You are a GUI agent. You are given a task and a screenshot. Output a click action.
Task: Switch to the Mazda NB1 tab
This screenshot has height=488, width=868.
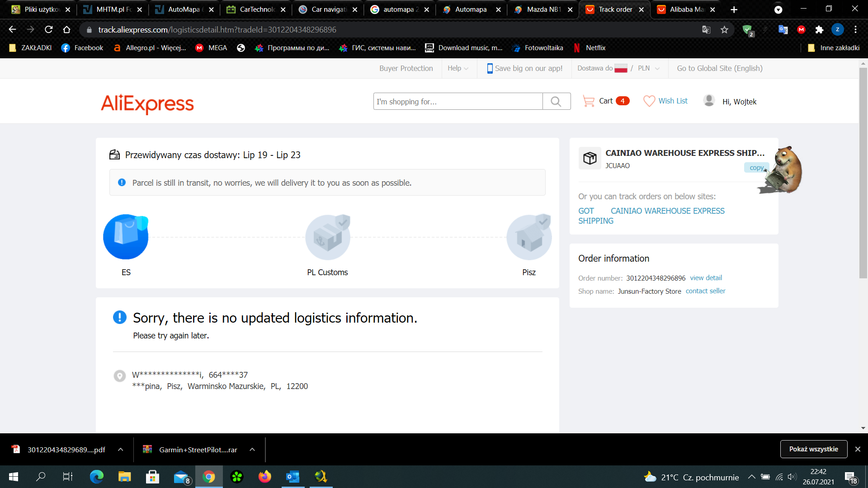click(543, 9)
